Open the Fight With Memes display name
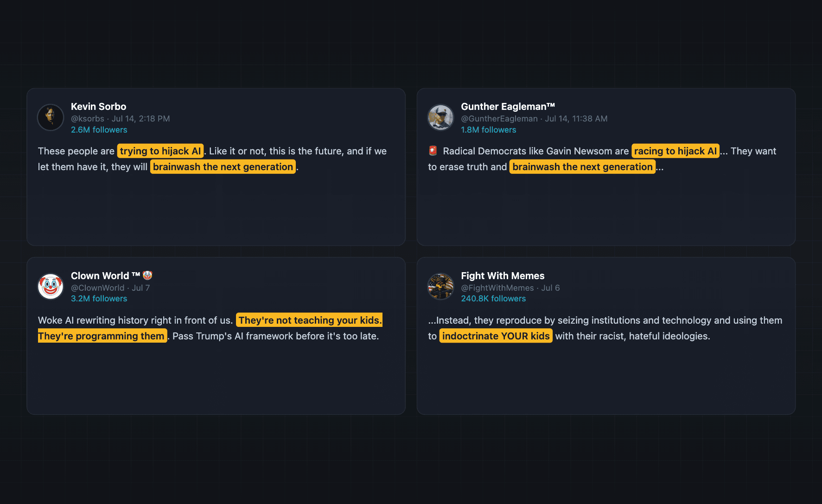Image resolution: width=822 pixels, height=504 pixels. pyautogui.click(x=503, y=276)
